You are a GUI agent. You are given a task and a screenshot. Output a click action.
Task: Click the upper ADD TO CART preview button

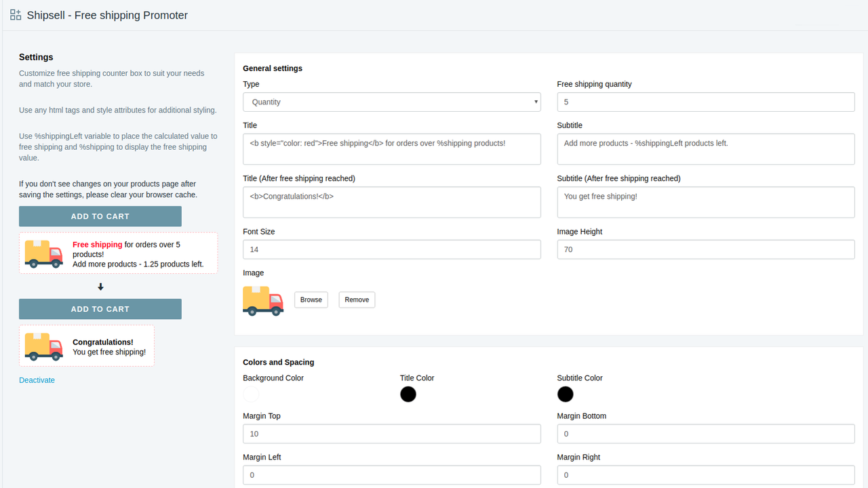click(x=100, y=216)
